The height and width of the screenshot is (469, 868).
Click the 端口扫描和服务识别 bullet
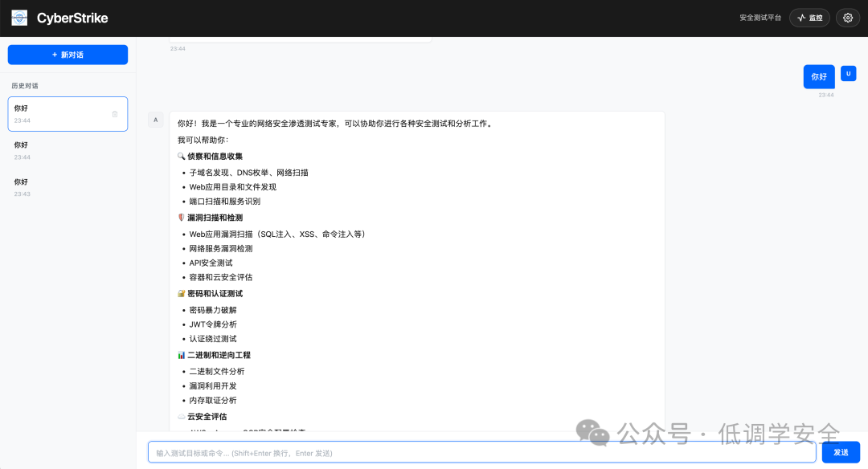click(225, 202)
